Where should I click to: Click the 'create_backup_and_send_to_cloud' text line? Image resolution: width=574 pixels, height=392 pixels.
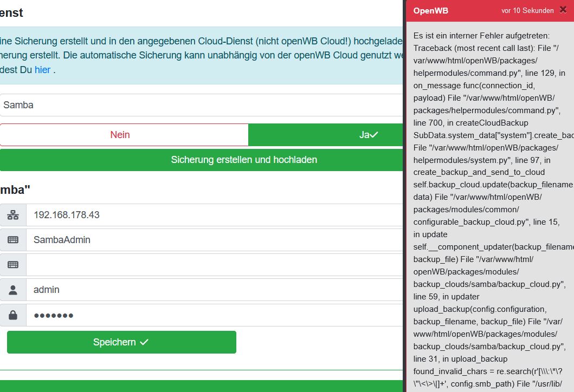[x=479, y=172]
